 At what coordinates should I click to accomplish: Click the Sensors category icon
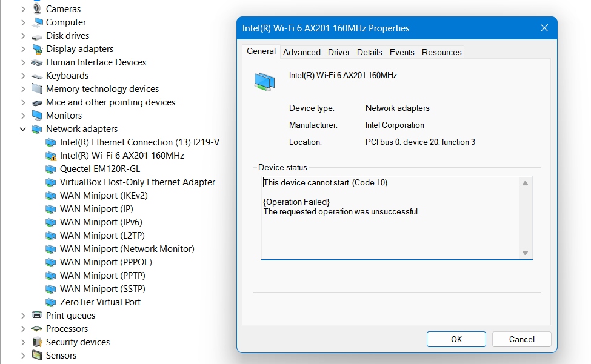[x=36, y=355]
